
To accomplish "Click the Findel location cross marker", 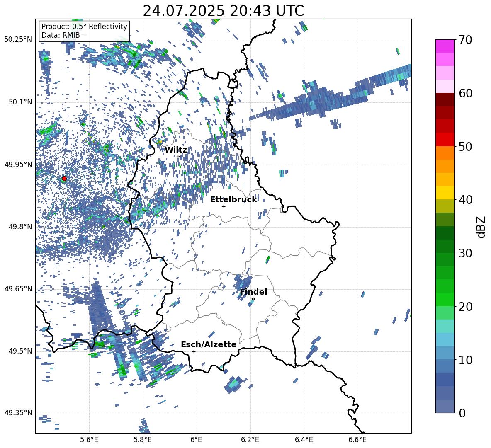I will pos(253,299).
